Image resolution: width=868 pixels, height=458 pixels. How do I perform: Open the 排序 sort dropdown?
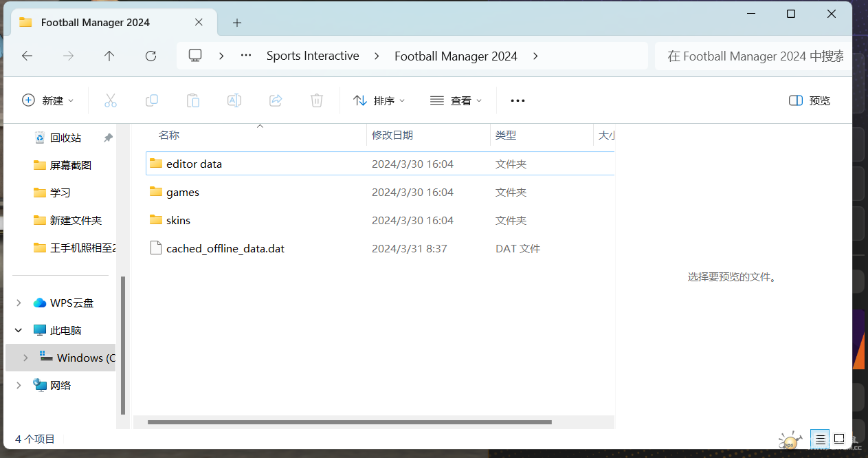pyautogui.click(x=379, y=100)
